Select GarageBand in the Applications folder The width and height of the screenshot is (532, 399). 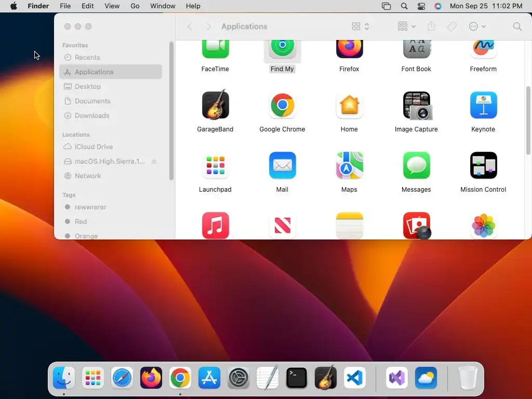coord(215,105)
